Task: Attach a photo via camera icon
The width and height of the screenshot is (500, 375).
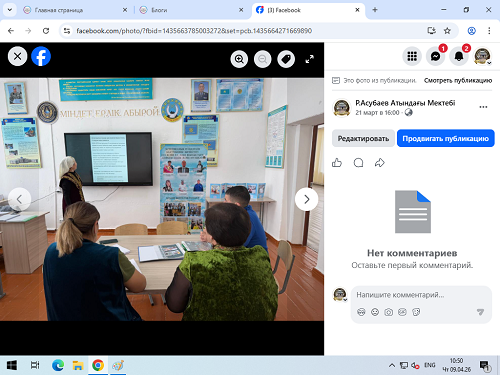Action: [x=389, y=312]
